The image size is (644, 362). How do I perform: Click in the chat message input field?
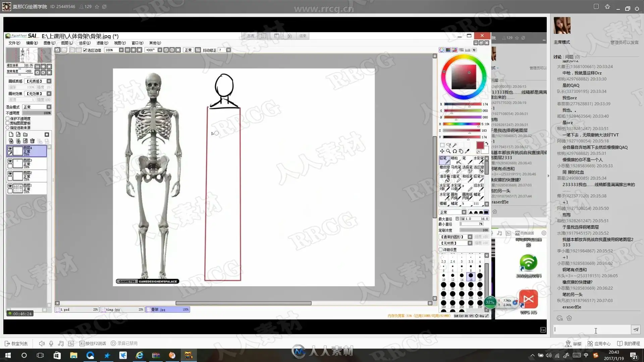(x=592, y=329)
